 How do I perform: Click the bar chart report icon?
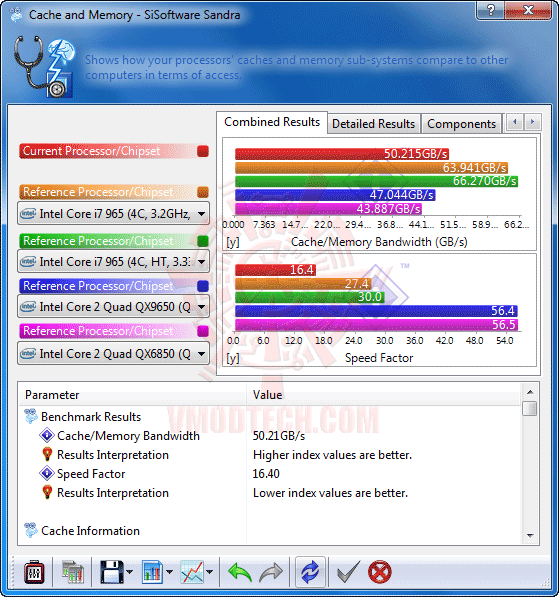152,571
